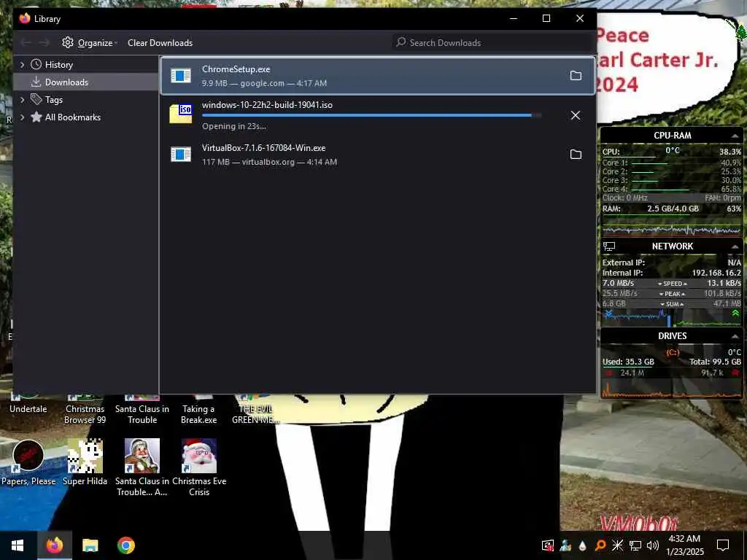Minimize the Library window
Image resolution: width=747 pixels, height=560 pixels.
514,18
